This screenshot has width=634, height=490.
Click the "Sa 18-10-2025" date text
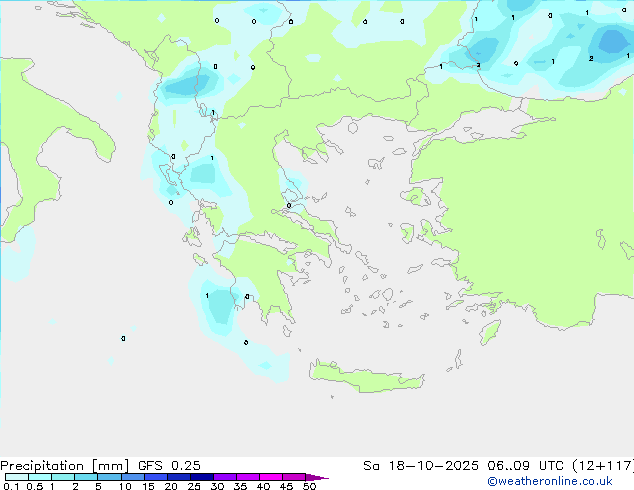click(x=421, y=466)
